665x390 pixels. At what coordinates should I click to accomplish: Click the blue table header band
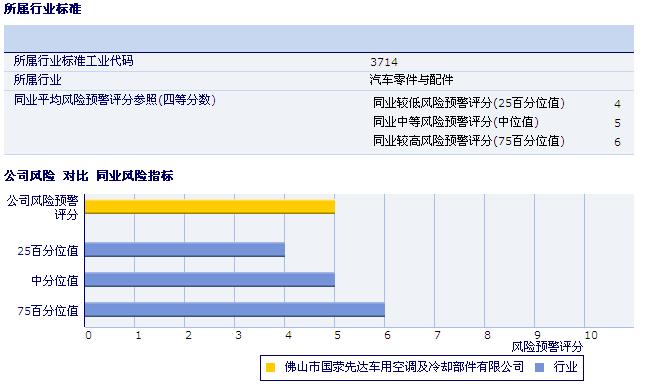point(319,39)
